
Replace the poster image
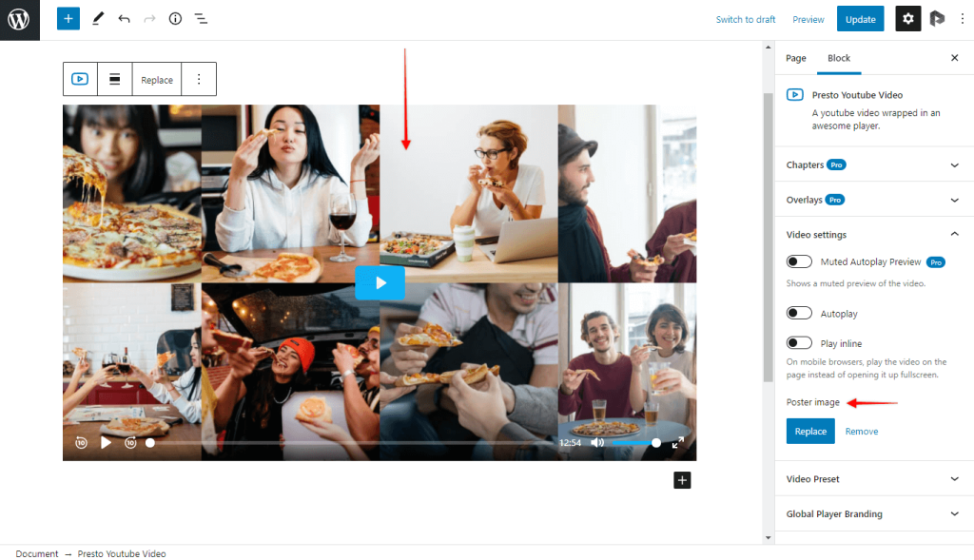pos(810,431)
